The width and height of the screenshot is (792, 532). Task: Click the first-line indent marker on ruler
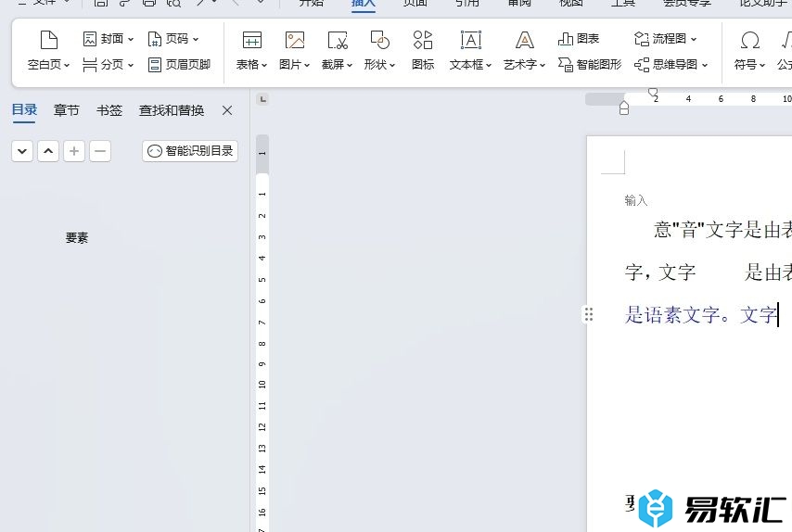[x=653, y=93]
